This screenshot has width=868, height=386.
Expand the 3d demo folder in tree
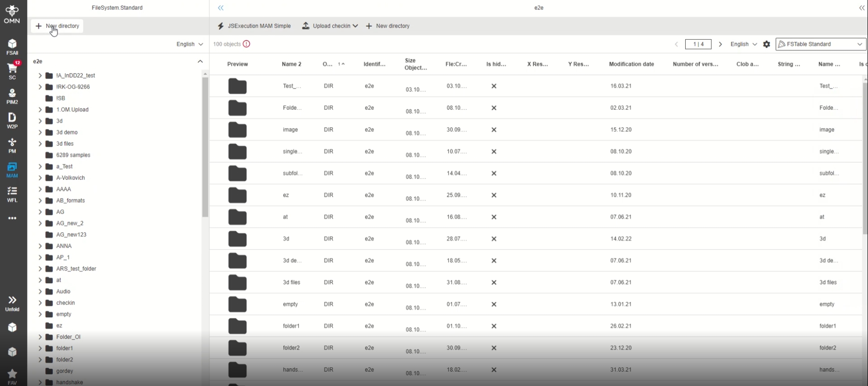[40, 132]
